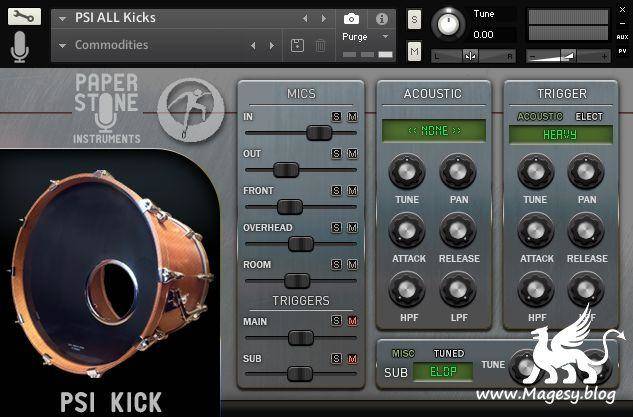This screenshot has width=633, height=417.
Task: Click the ACOUSTIC panel TUNE knob
Action: pos(407,171)
